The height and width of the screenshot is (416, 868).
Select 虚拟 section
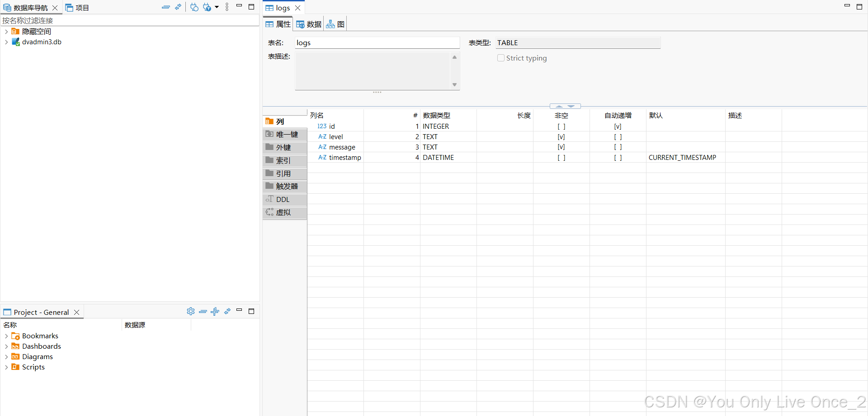pyautogui.click(x=285, y=213)
